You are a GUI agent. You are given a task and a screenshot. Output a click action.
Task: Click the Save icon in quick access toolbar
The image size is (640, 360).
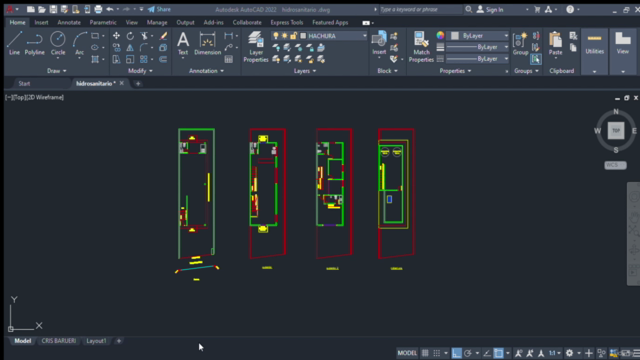[53, 9]
